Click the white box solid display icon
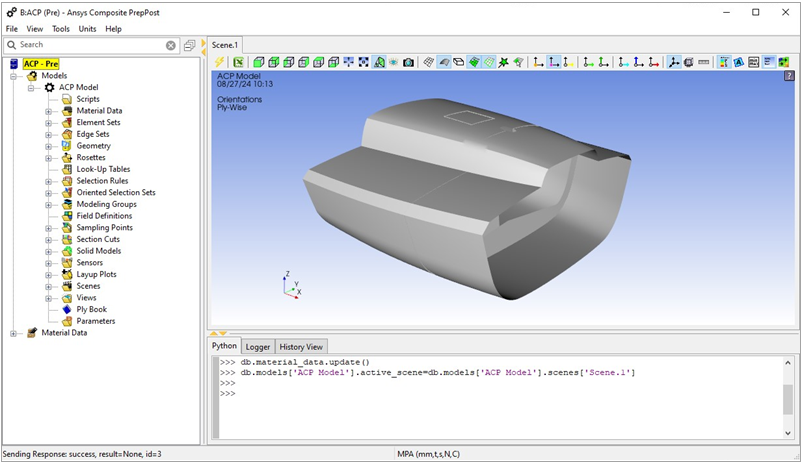The height and width of the screenshot is (464, 803). tap(459, 62)
